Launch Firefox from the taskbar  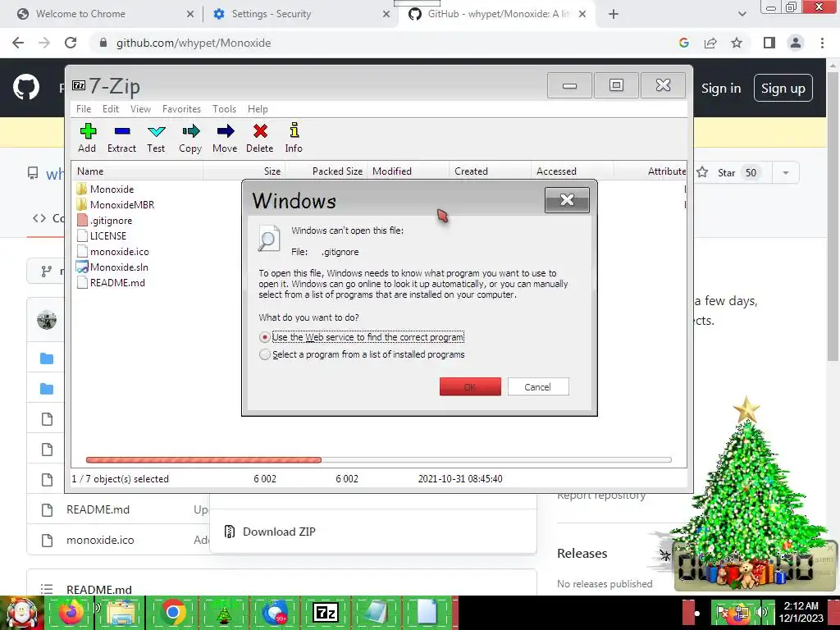click(71, 614)
